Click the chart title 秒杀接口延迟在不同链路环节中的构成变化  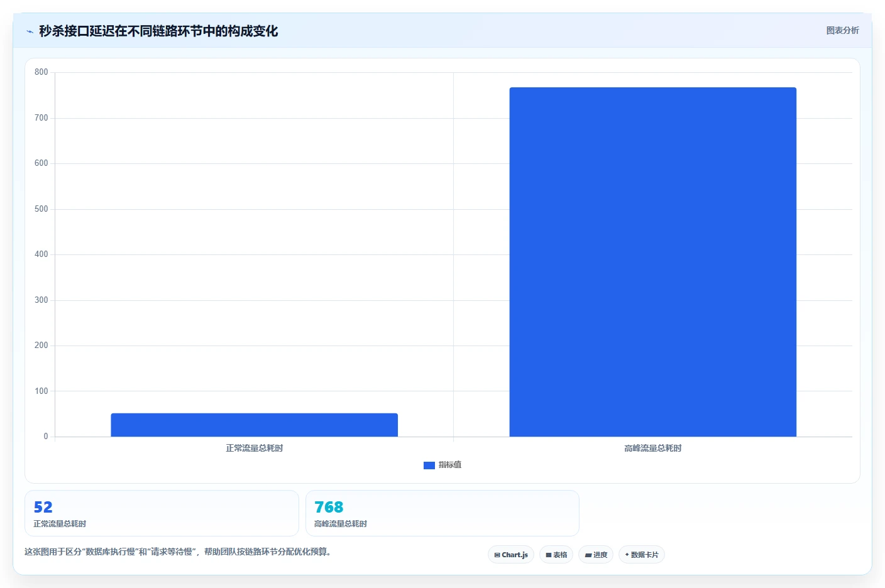point(158,31)
